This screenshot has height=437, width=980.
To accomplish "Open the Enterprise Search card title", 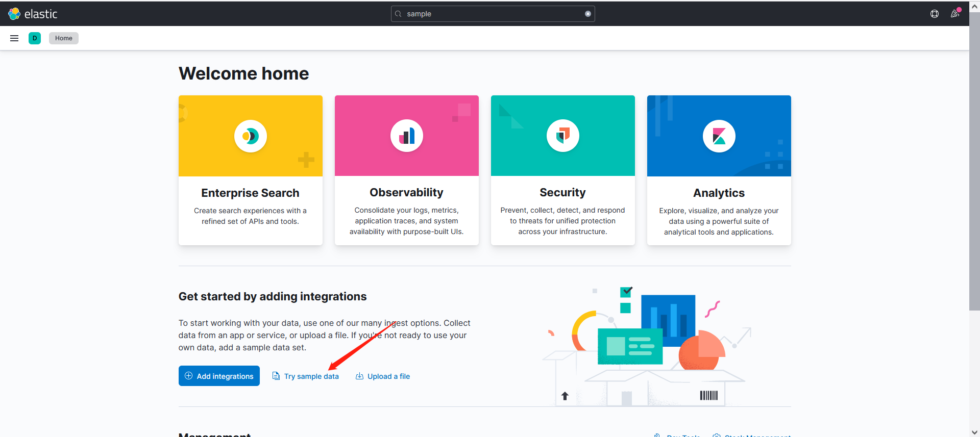I will tap(250, 193).
